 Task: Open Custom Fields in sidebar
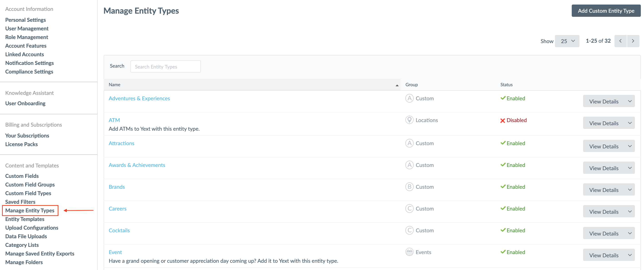pos(22,176)
